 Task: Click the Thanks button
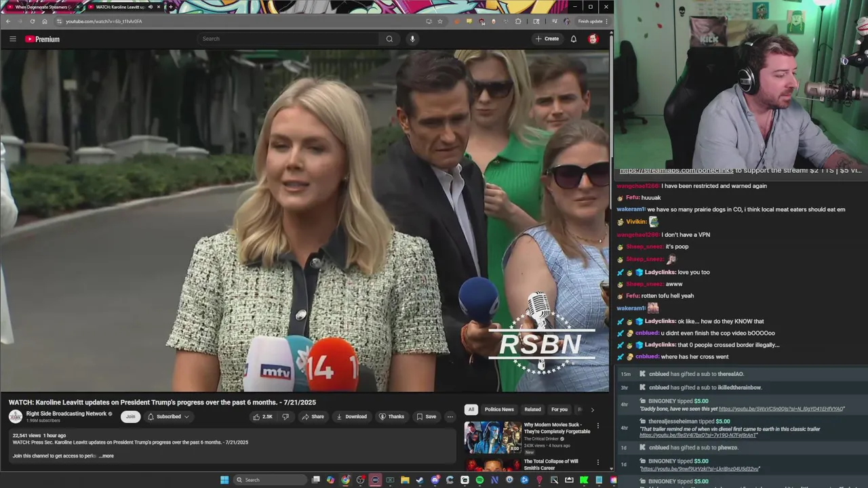[x=391, y=417]
